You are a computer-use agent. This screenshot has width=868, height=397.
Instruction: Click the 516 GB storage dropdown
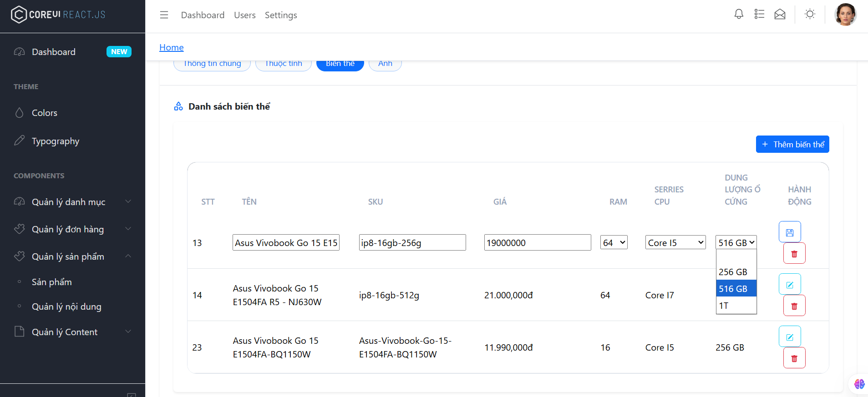click(x=736, y=242)
